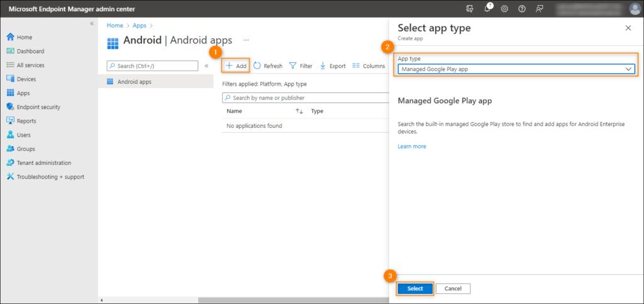
Task: Open the settings gear
Action: click(x=504, y=9)
